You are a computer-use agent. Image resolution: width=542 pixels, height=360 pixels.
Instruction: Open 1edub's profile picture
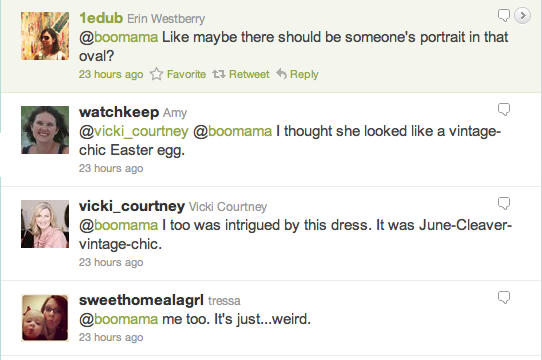point(45,36)
